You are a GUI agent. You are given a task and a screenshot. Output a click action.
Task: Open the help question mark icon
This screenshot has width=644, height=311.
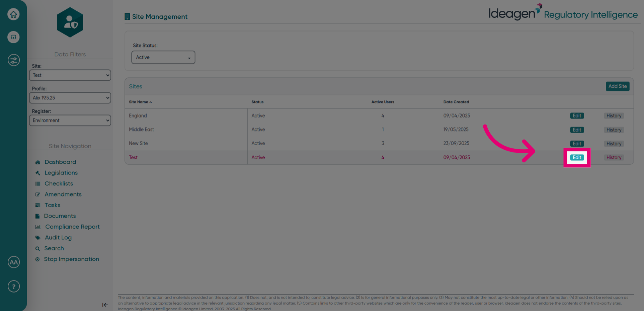(x=13, y=287)
